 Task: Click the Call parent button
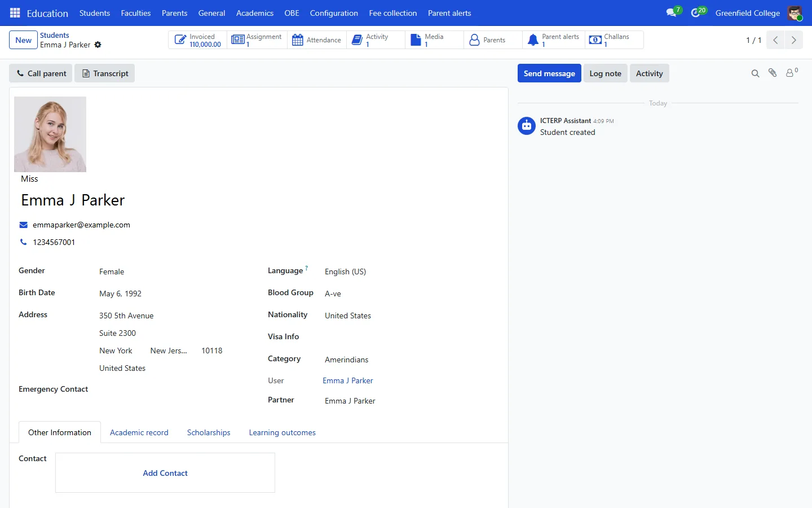[x=41, y=73]
